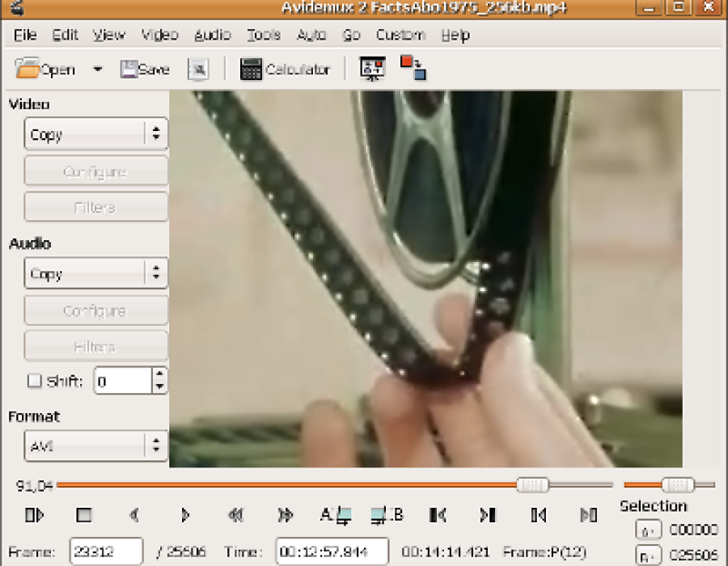Open the Format AVI dropdown
Viewport: 728px width, 566px height.
(x=95, y=446)
